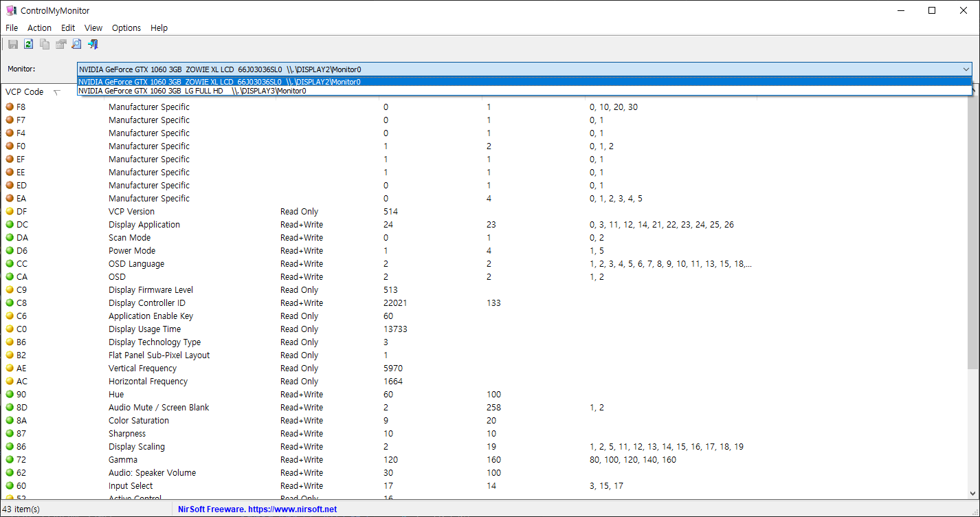This screenshot has height=517, width=980.
Task: Click the Save toolbar icon
Action: [13, 45]
